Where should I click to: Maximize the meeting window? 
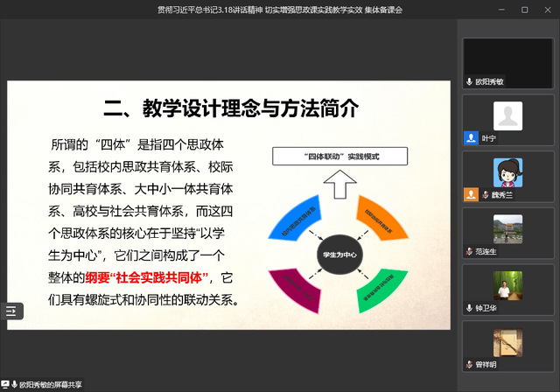[x=523, y=10]
